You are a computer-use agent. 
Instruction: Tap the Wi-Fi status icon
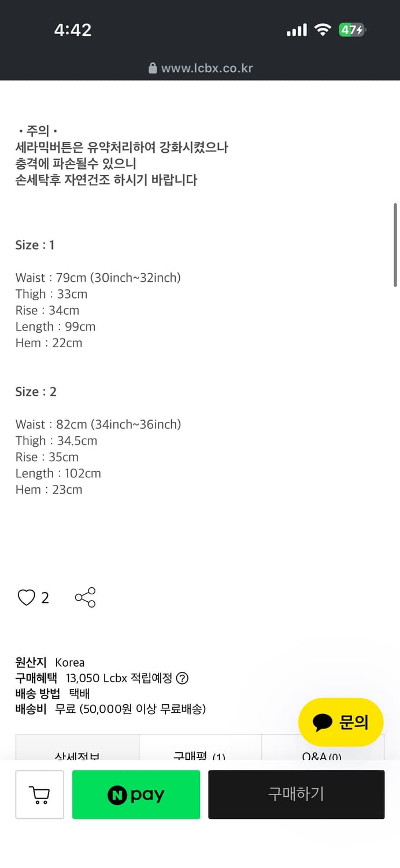coord(322,30)
